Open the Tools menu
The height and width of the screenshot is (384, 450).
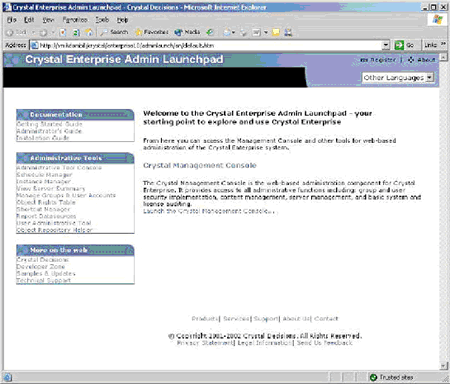102,20
